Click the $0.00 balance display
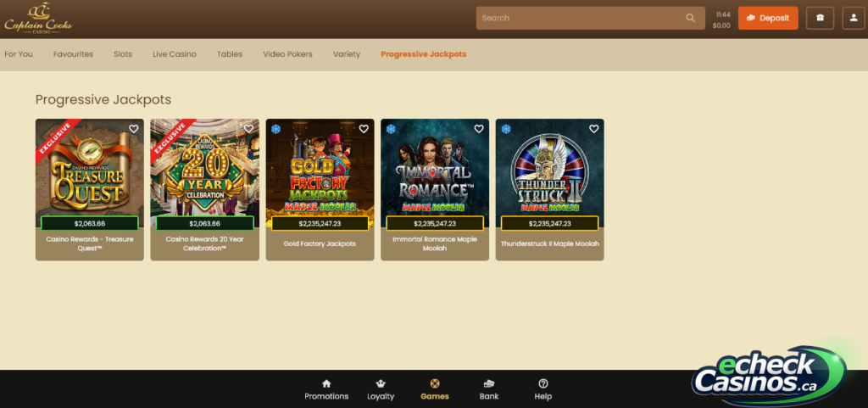868x408 pixels. pyautogui.click(x=721, y=25)
